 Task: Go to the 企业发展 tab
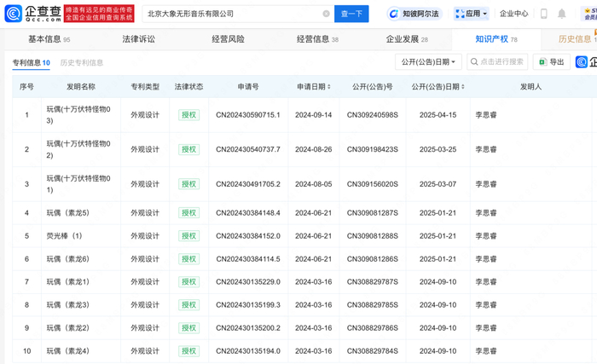[x=406, y=39]
